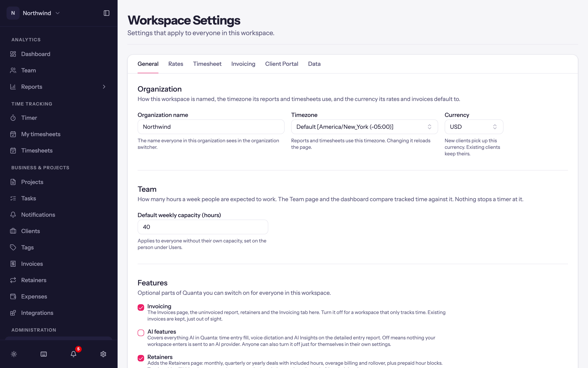Open notifications bell with 5 badge
588x368 pixels.
(74, 354)
